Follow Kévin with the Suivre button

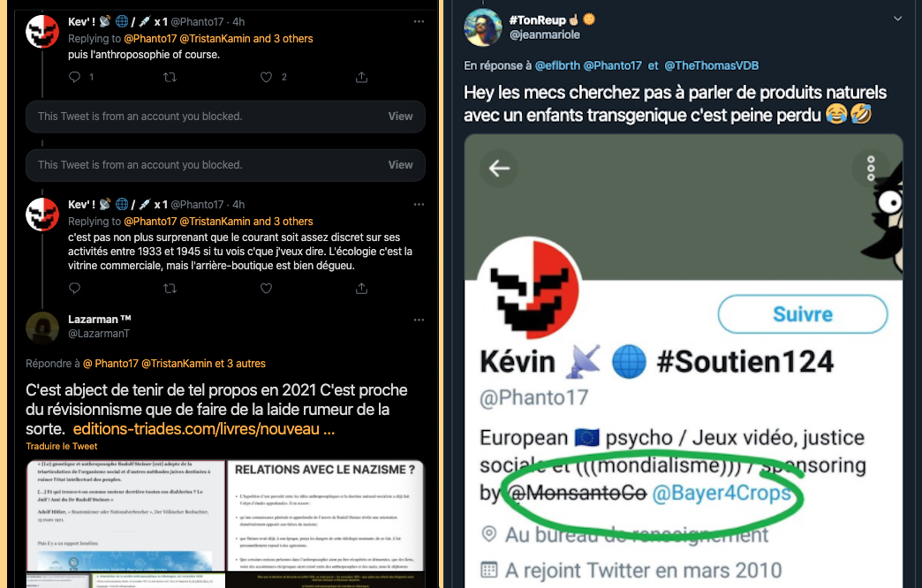pos(803,314)
